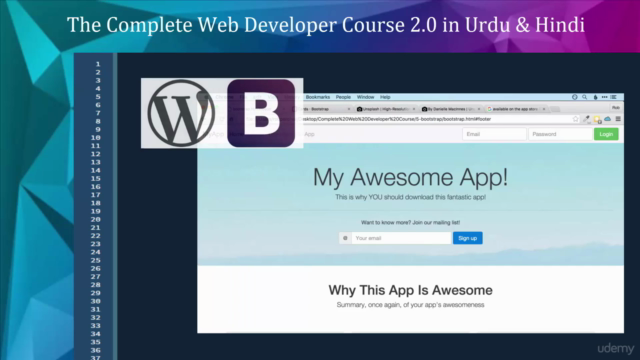
Task: Click the WordPress logo
Action: point(181,113)
